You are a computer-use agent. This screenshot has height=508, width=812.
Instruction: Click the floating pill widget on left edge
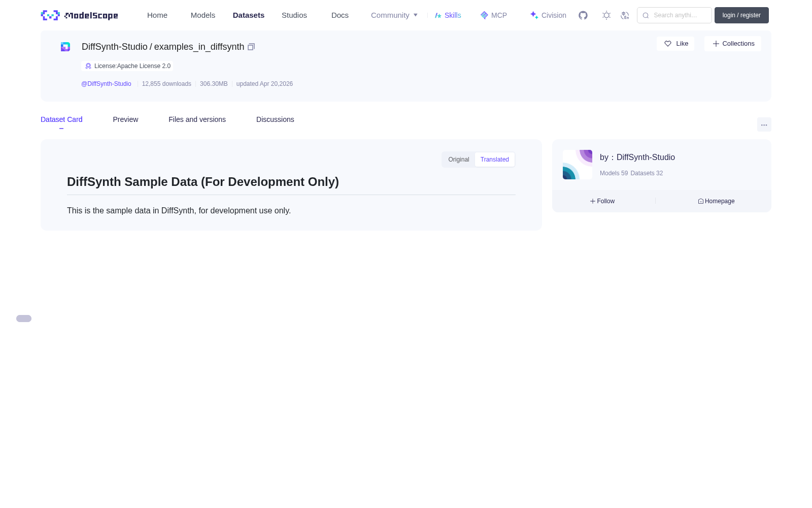pos(24,319)
